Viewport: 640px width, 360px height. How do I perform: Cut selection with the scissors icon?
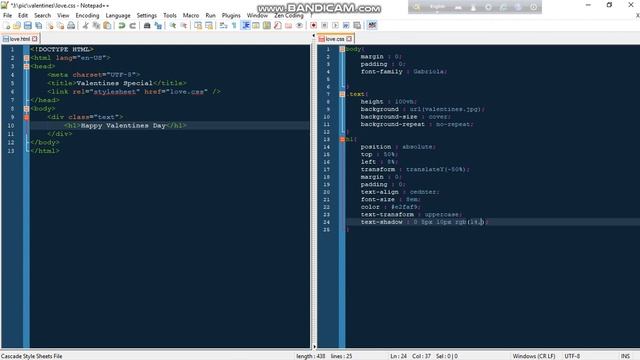point(85,25)
